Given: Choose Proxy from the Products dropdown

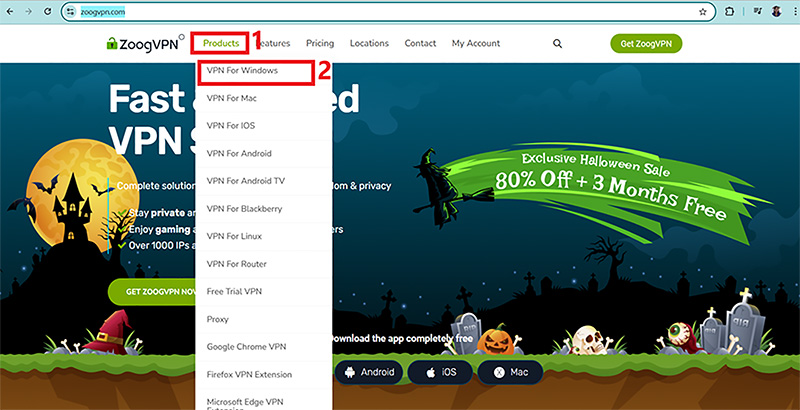Looking at the screenshot, I should pos(263,319).
